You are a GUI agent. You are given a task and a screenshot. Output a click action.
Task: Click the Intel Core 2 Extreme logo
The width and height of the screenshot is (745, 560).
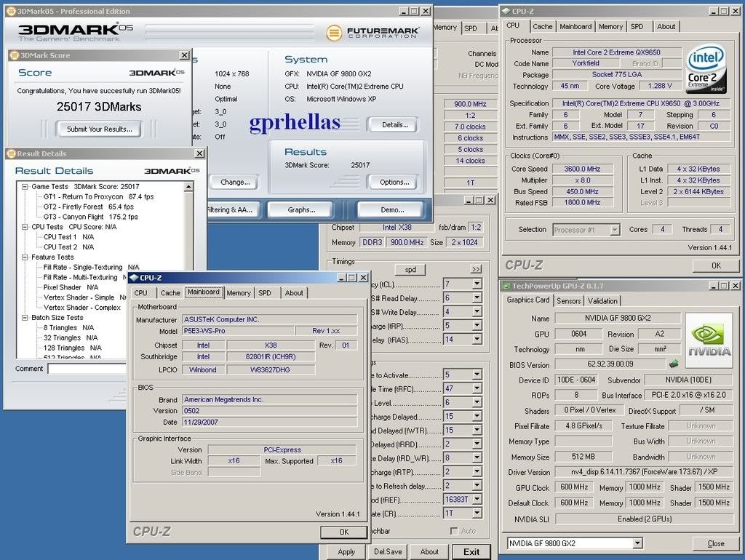click(x=706, y=69)
